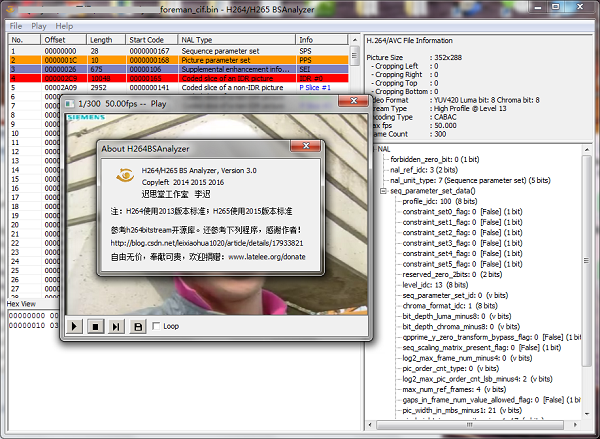Open the blog.csdn.net article link
The width and height of the screenshot is (600, 439).
tap(207, 243)
